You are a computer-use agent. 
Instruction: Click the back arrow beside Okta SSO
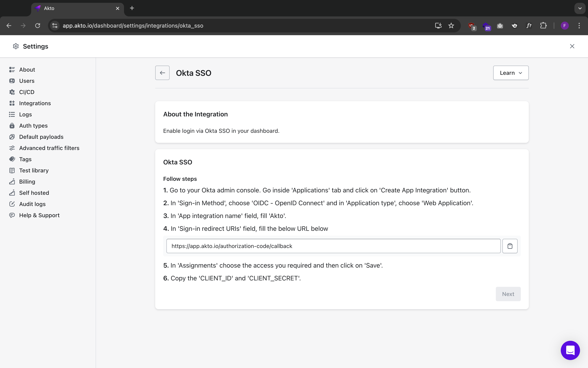[162, 73]
